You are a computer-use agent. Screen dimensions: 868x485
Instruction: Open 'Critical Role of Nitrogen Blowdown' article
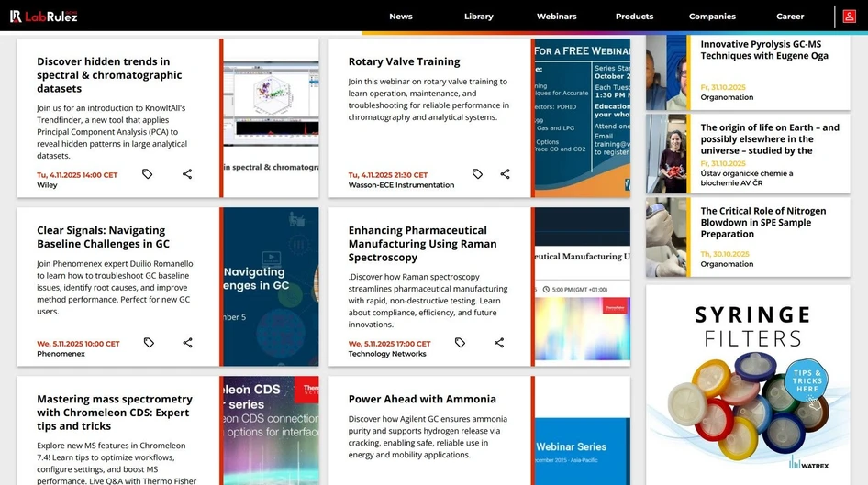pos(763,222)
